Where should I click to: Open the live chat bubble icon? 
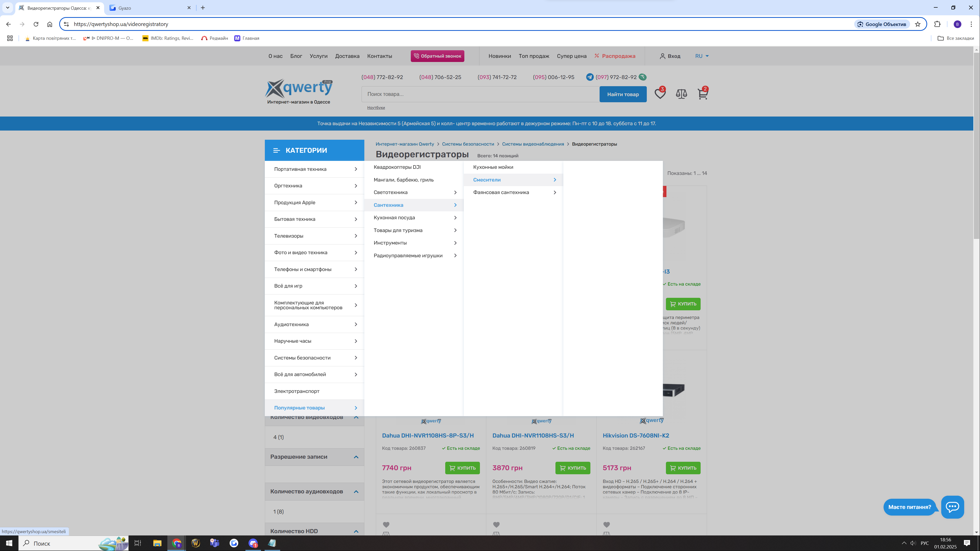(x=952, y=507)
